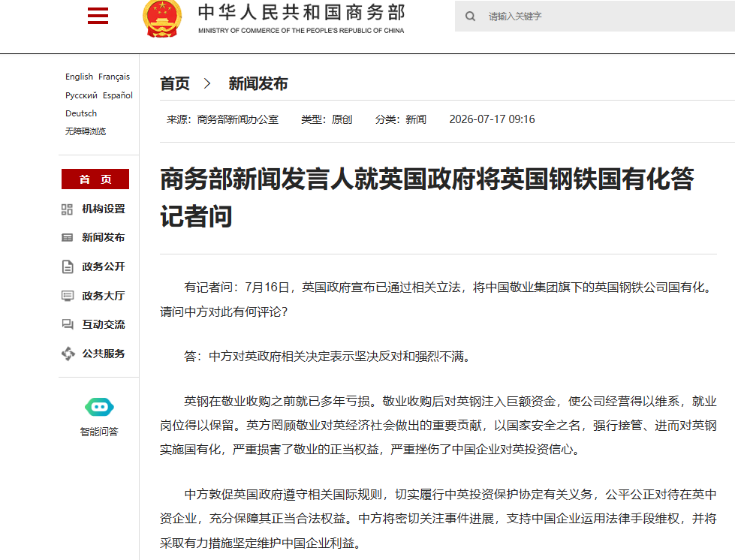Open 政务大厅 in the sidebar
The width and height of the screenshot is (735, 560).
click(104, 296)
